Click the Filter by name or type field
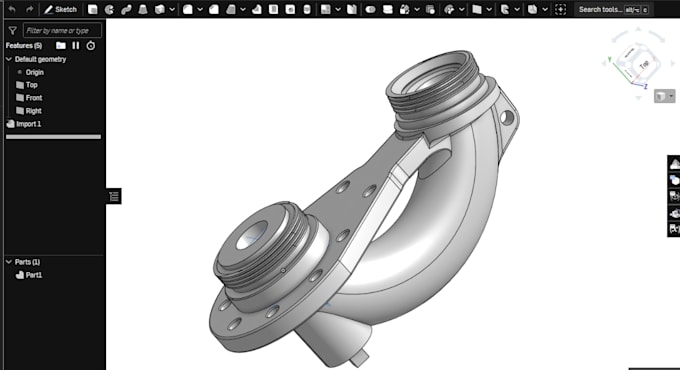680x370 pixels. (62, 30)
